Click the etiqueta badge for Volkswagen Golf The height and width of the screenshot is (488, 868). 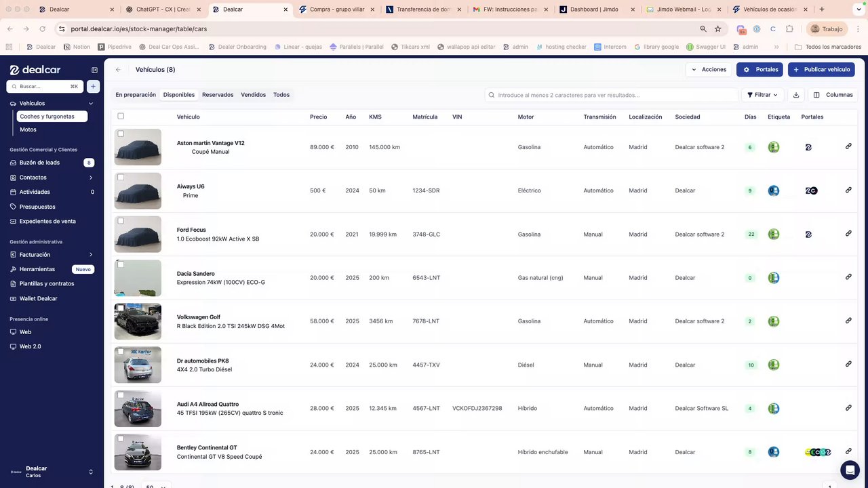tap(773, 321)
